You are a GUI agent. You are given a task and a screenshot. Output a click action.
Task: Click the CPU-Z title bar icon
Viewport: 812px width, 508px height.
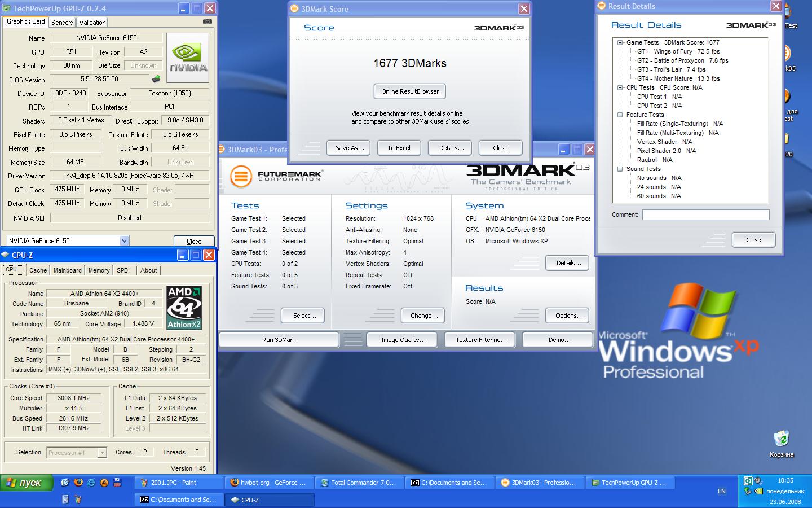pos(6,255)
